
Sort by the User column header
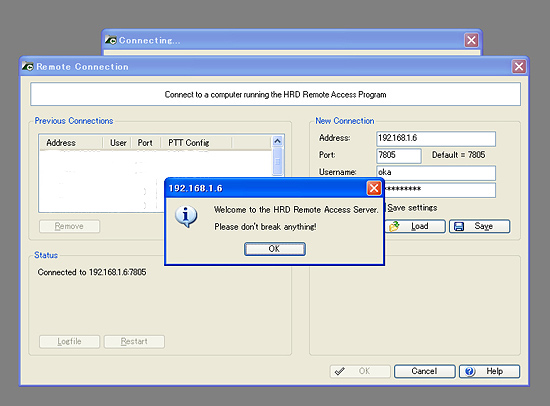coord(117,143)
